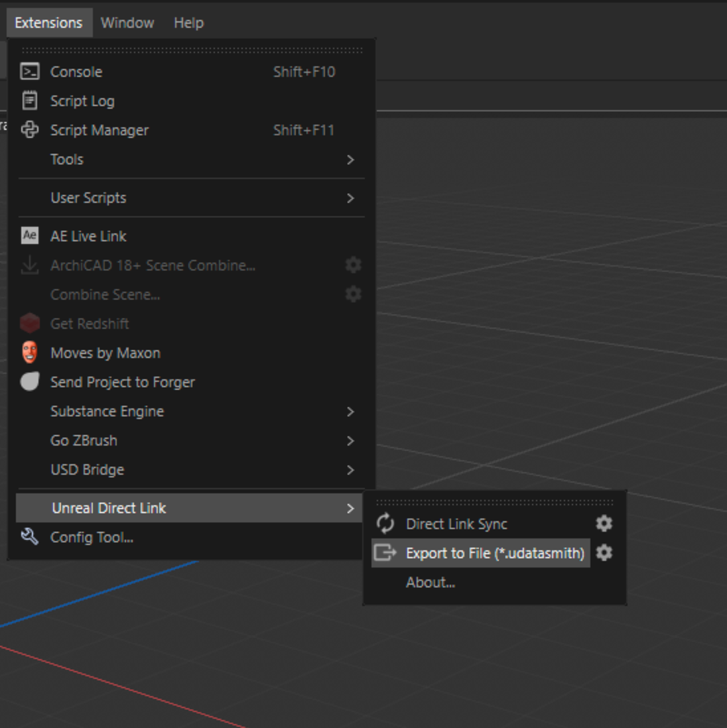
Task: Click the Direct Link Sync refresh icon
Action: [385, 523]
